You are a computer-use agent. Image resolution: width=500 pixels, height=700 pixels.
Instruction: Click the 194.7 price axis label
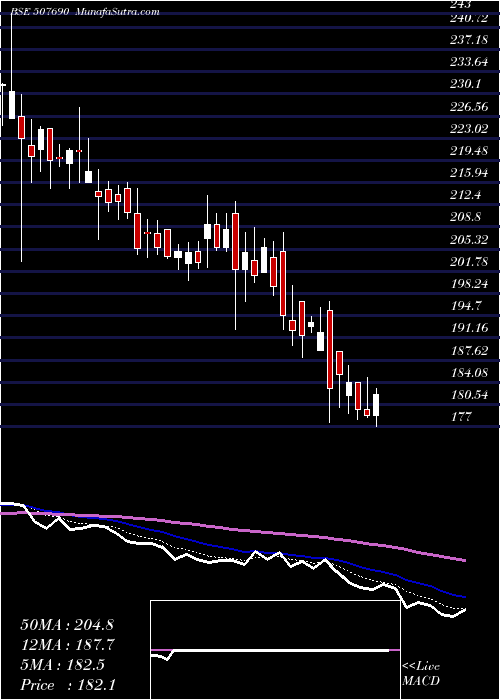(x=465, y=306)
